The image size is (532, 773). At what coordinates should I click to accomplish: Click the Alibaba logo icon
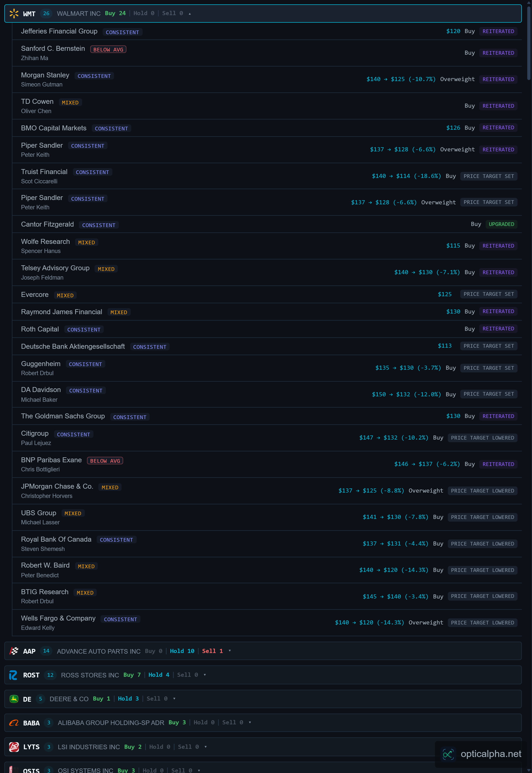click(x=14, y=723)
